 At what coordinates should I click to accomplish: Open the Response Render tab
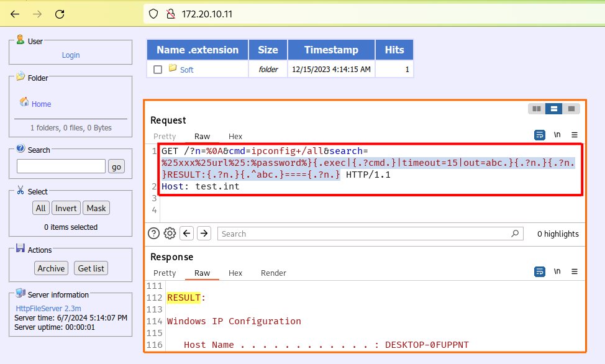(273, 273)
